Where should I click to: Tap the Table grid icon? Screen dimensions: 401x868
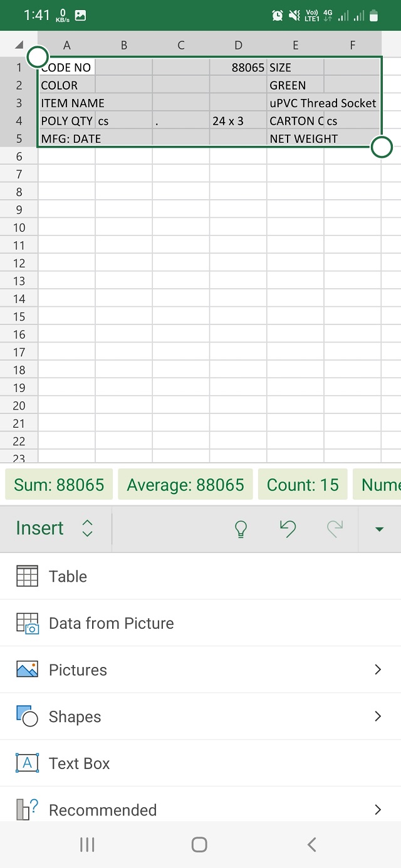point(27,576)
